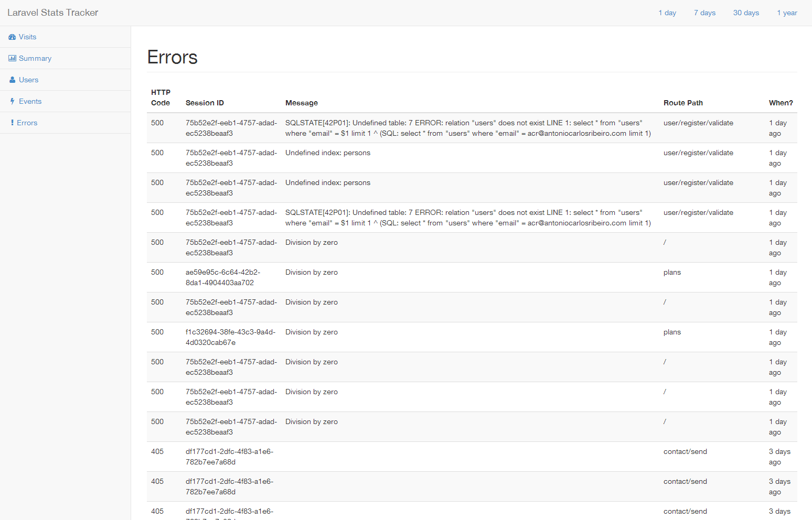Screen dimensions: 812x520
Task: Switch range to 30 days
Action: pyautogui.click(x=746, y=13)
